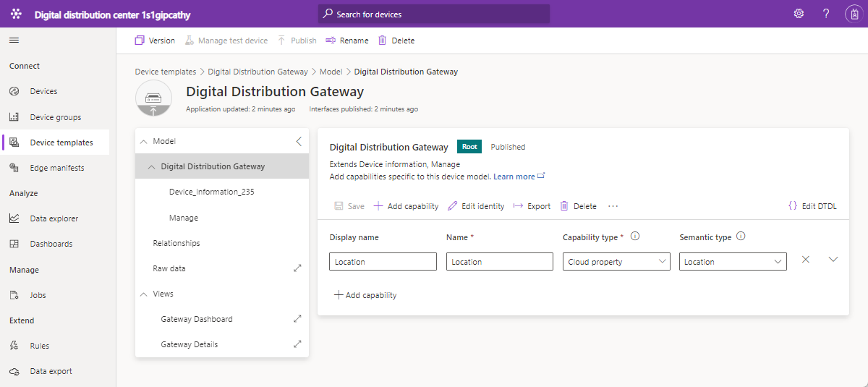Remove the Location capability with X icon
The height and width of the screenshot is (387, 868).
coord(806,259)
